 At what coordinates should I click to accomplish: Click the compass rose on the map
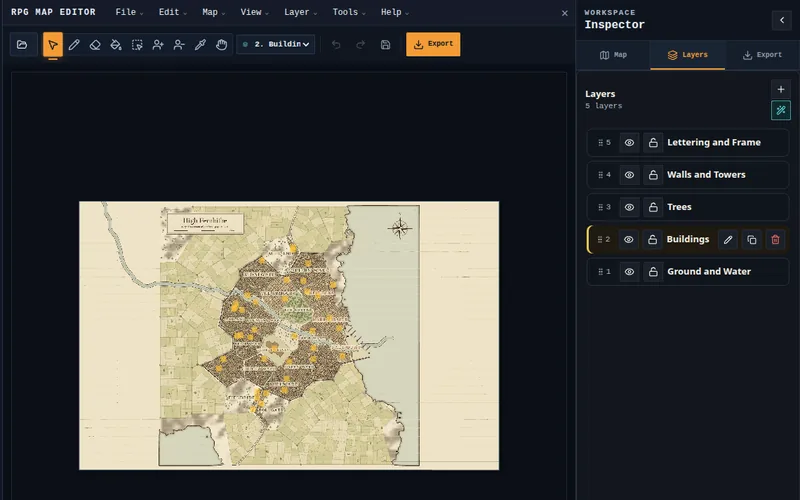[x=400, y=228]
